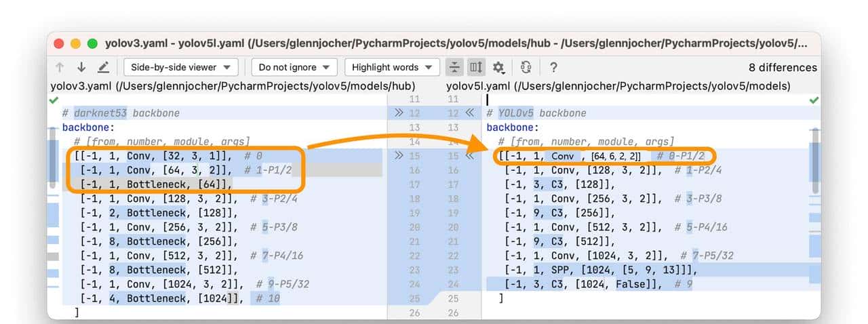Screen dimensions: 868x324
Task: Click line '[-1, 1, Conv, [1024, 3, 2]], # 9-P5/32'
Action: (x=195, y=284)
